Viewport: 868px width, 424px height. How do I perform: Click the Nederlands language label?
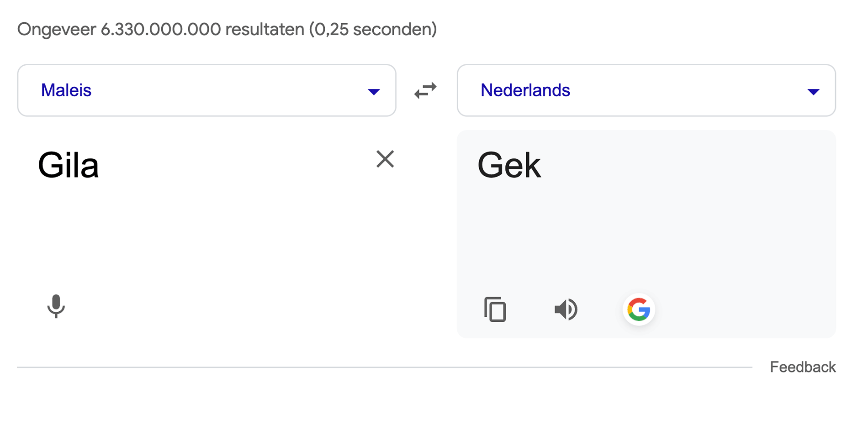coord(525,90)
